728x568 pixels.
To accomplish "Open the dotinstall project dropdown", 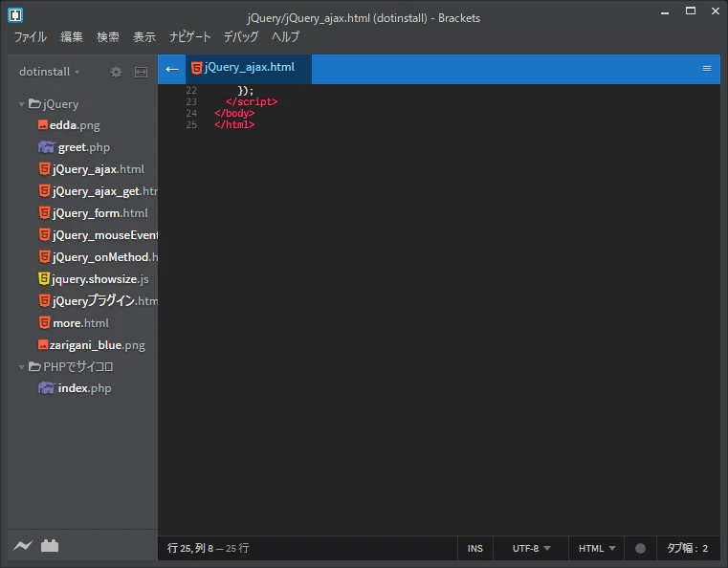I will click(49, 72).
